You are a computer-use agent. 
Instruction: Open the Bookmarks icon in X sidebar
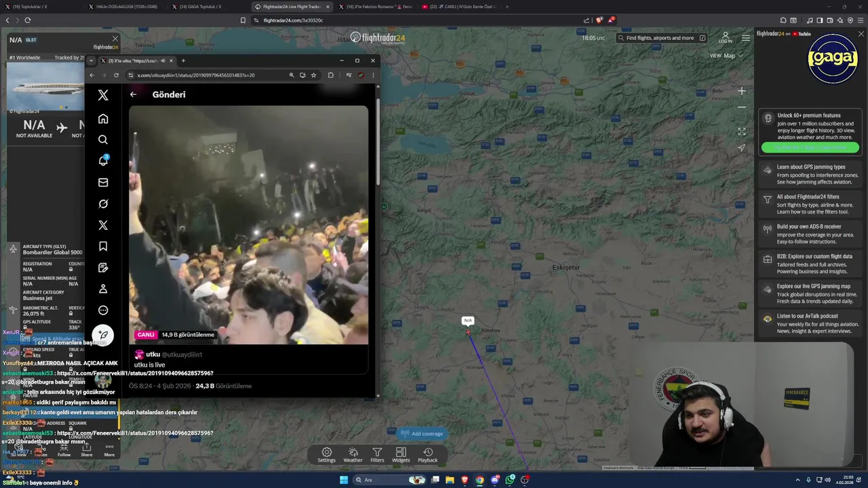103,246
